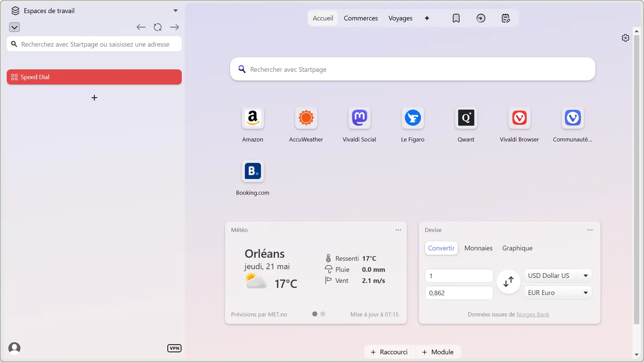Toggle the VPN badge
The image size is (644, 362).
click(174, 348)
